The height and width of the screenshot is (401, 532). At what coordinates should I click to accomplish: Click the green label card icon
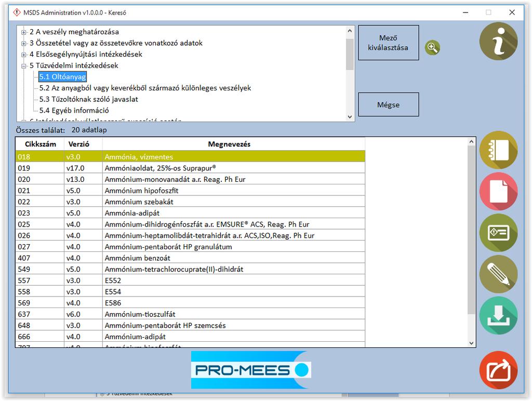(498, 233)
